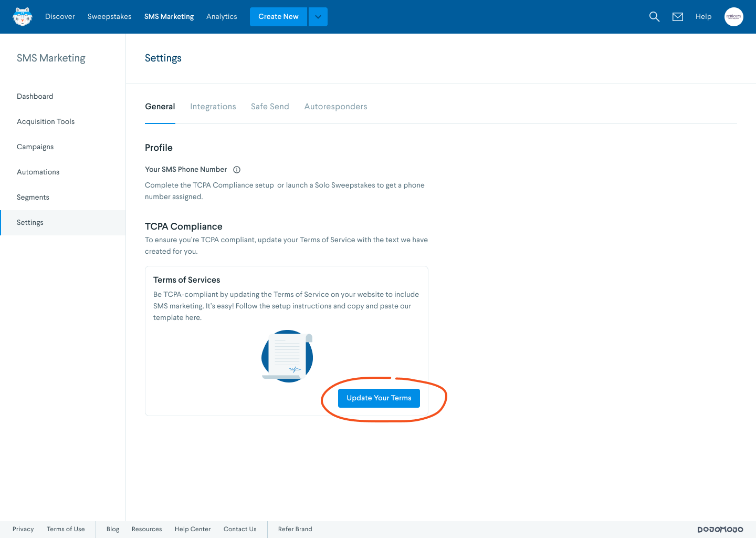Click Refer Brand in the footer

coord(295,529)
